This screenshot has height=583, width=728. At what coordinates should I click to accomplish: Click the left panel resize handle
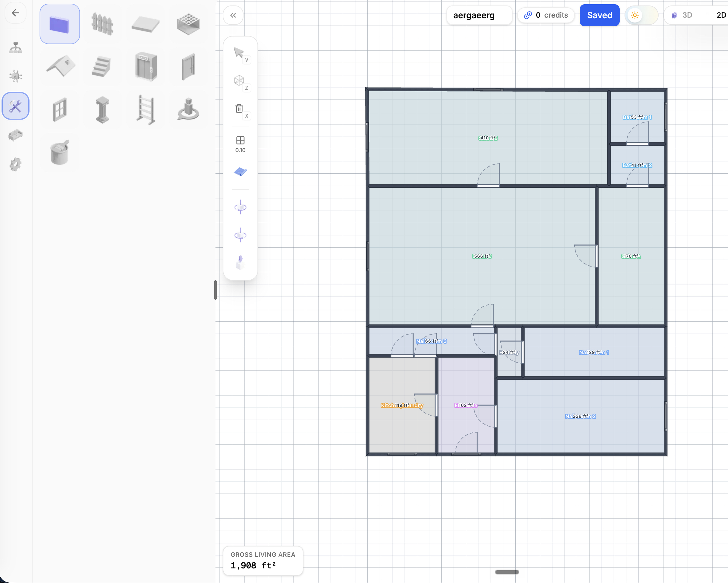point(215,290)
